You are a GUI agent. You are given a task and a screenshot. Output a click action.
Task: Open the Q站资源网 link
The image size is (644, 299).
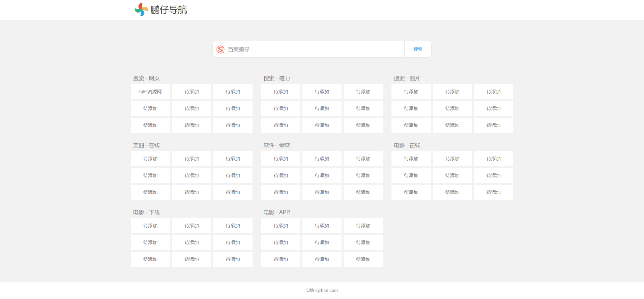(150, 92)
